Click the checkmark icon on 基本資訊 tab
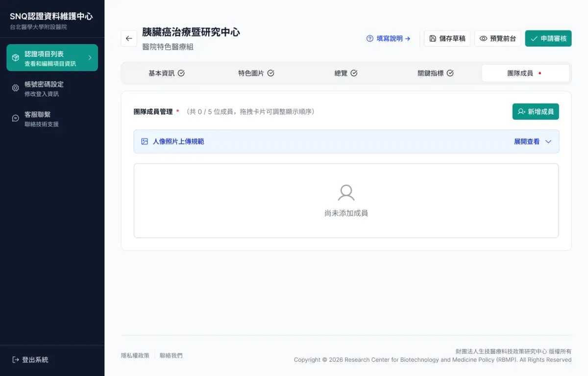Viewport: 588px width, 376px height. point(181,73)
